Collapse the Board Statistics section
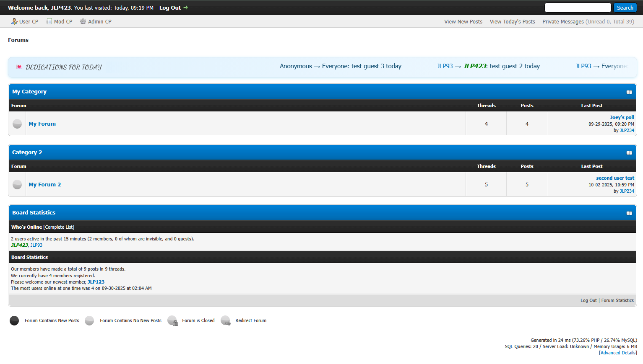The width and height of the screenshot is (643, 364). coord(629,213)
